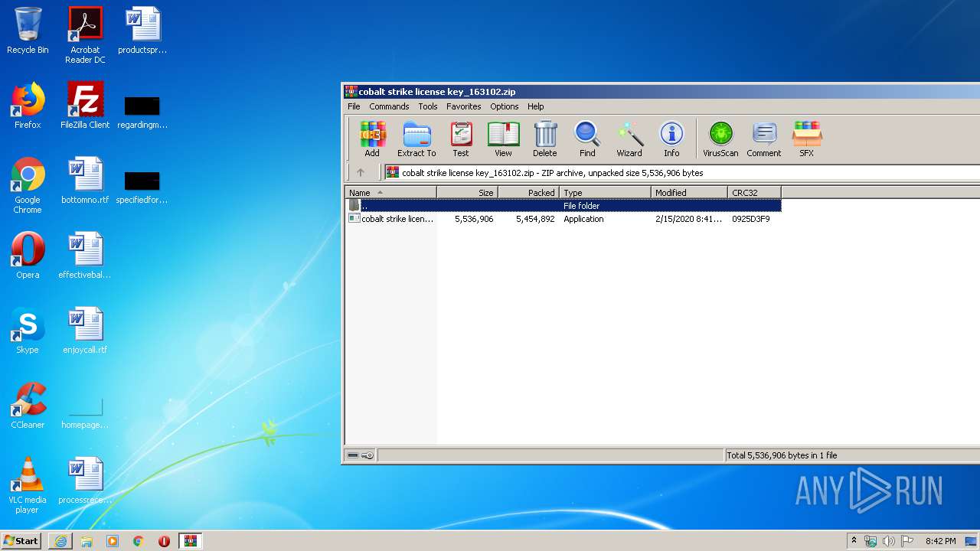Image resolution: width=980 pixels, height=551 pixels.
Task: Run Test on the archive
Action: coord(461,139)
